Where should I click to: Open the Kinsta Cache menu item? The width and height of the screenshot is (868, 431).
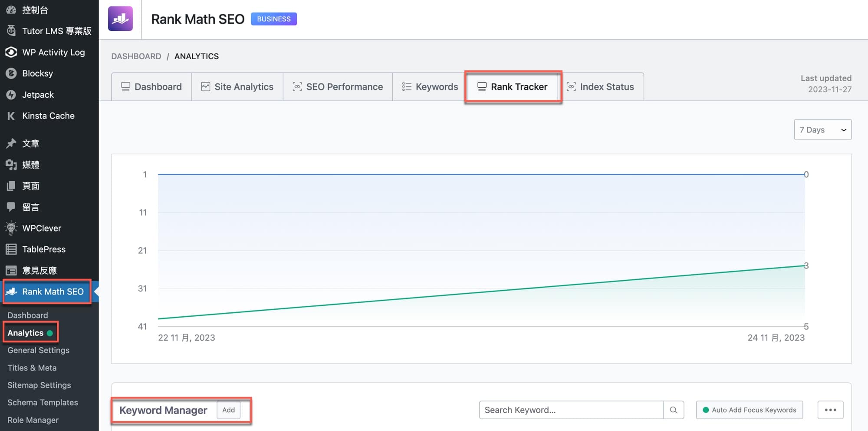[49, 116]
